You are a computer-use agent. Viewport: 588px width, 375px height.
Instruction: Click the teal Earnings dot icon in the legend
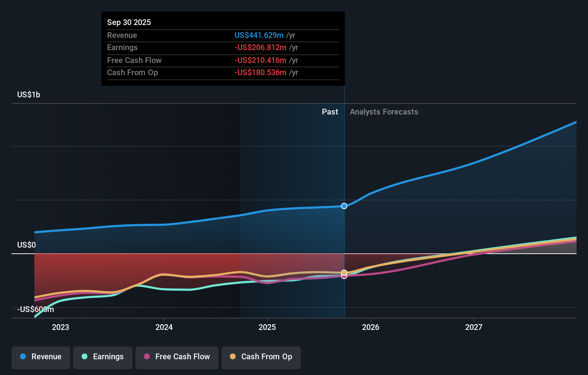pos(84,357)
